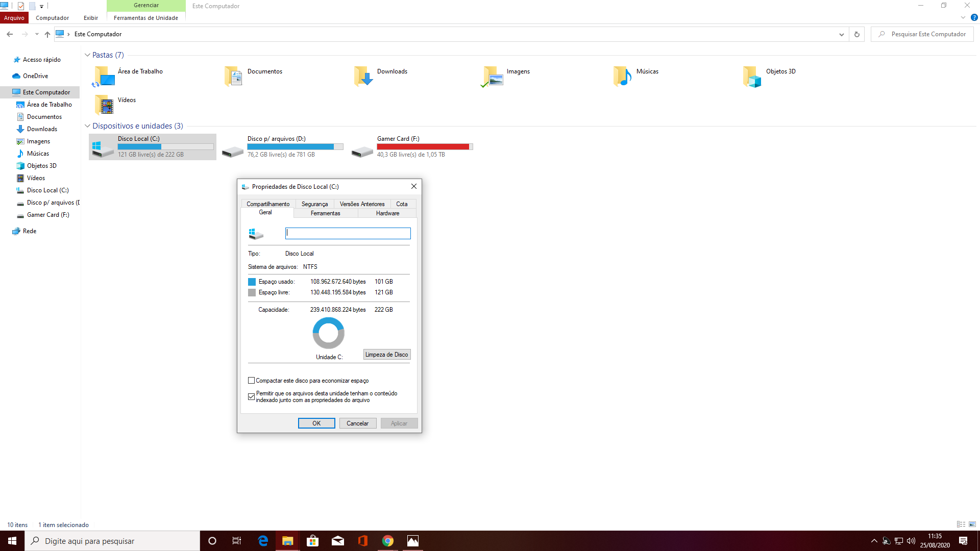980x551 pixels.
Task: Click the back navigation arrow
Action: point(10,34)
